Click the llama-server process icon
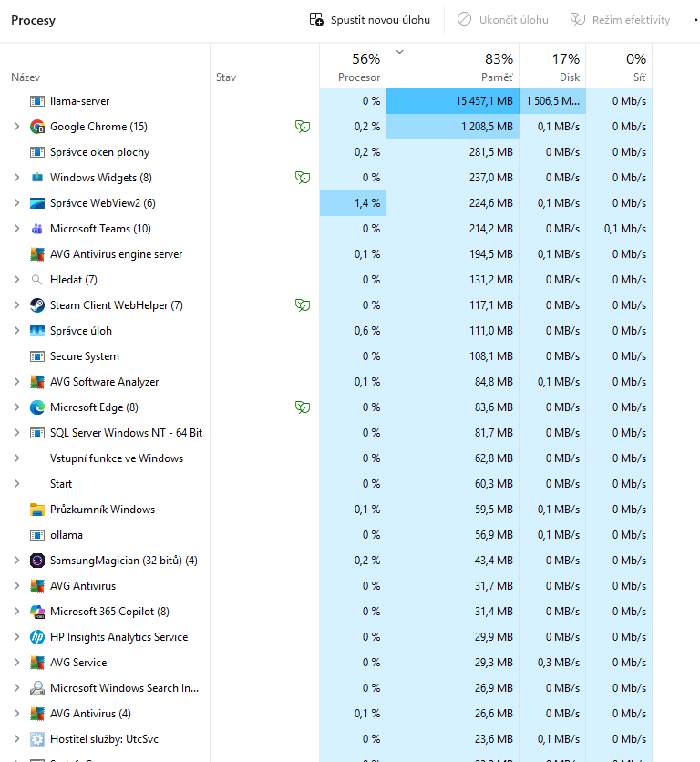This screenshot has width=700, height=762. [37, 101]
